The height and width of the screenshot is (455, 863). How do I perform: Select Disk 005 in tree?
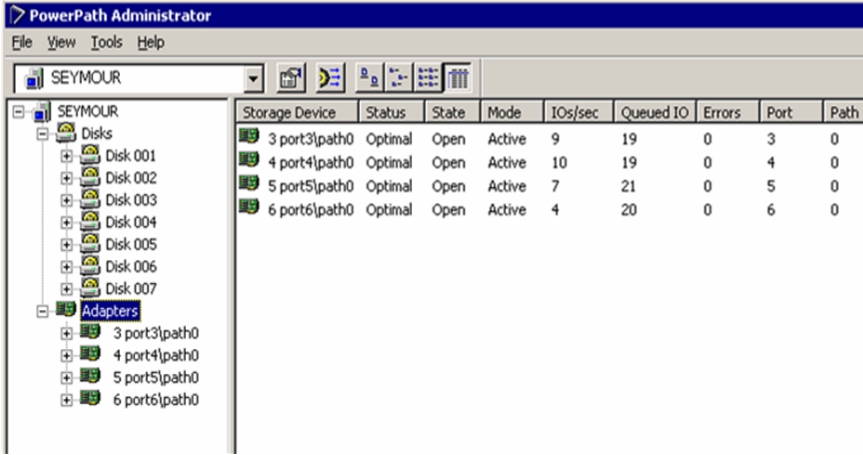point(131,244)
